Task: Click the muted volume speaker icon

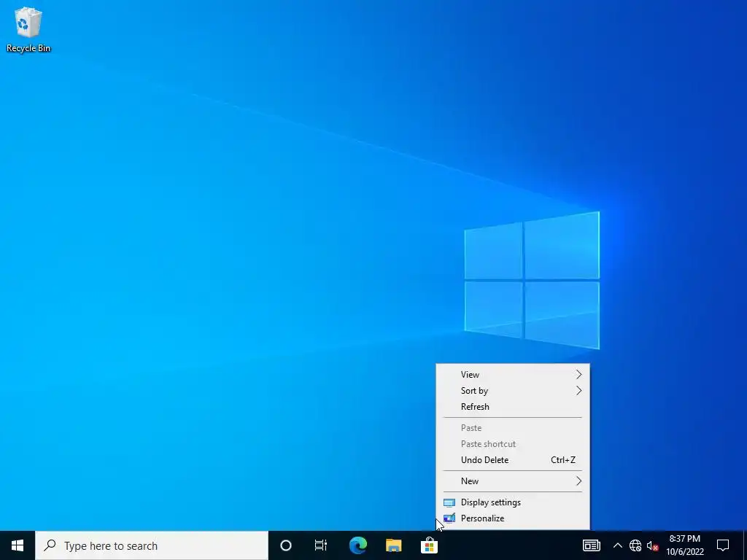Action: pos(653,545)
